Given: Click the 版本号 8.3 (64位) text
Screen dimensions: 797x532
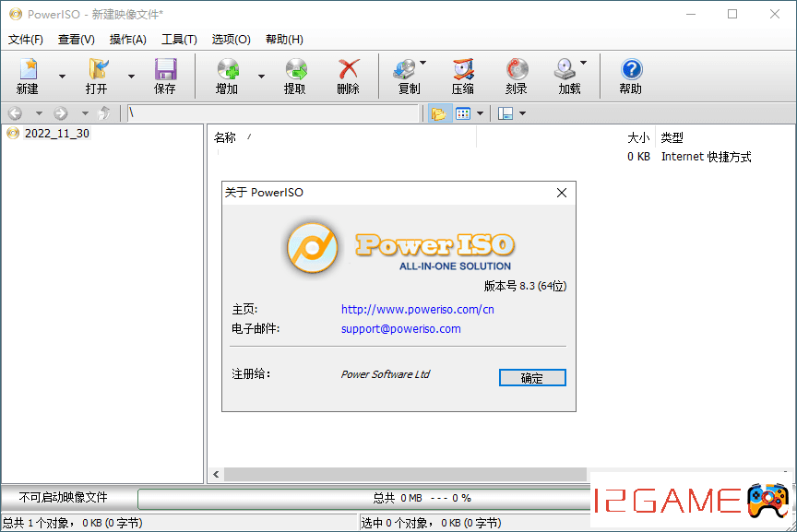Looking at the screenshot, I should [x=525, y=286].
